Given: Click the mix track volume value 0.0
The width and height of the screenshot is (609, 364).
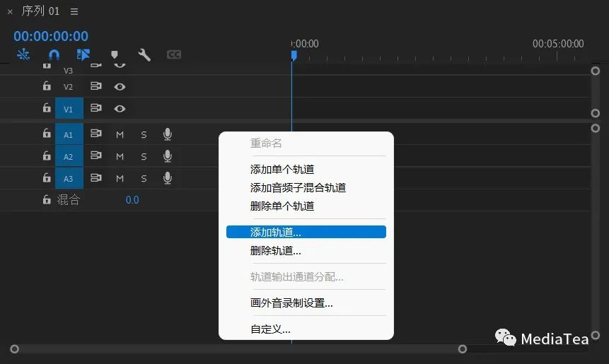Looking at the screenshot, I should (x=132, y=200).
